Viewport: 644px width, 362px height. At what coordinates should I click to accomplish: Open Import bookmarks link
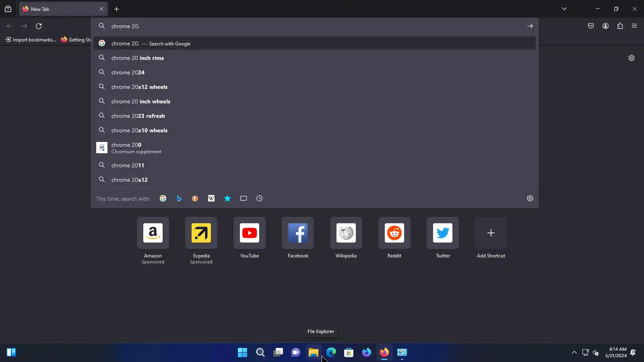(x=31, y=39)
